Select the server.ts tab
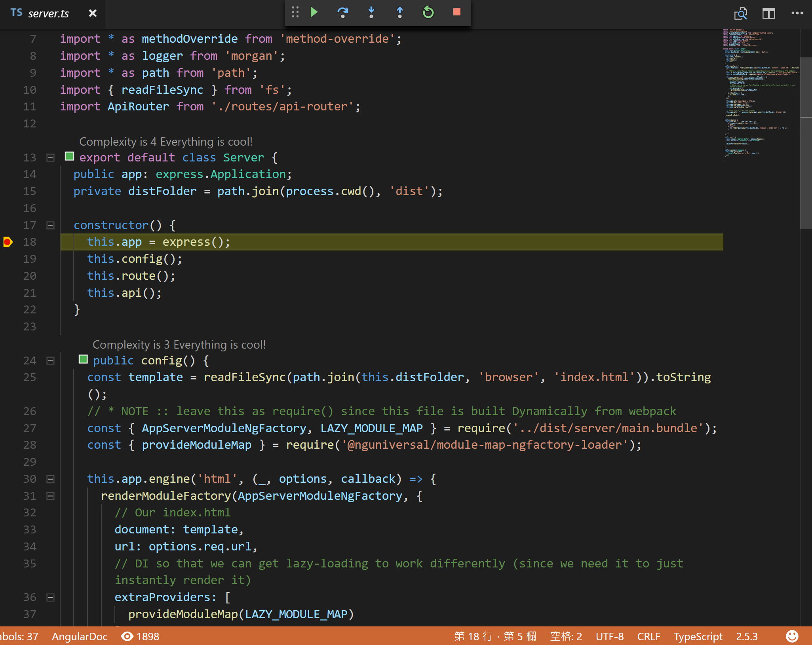The image size is (812, 645). 48,13
